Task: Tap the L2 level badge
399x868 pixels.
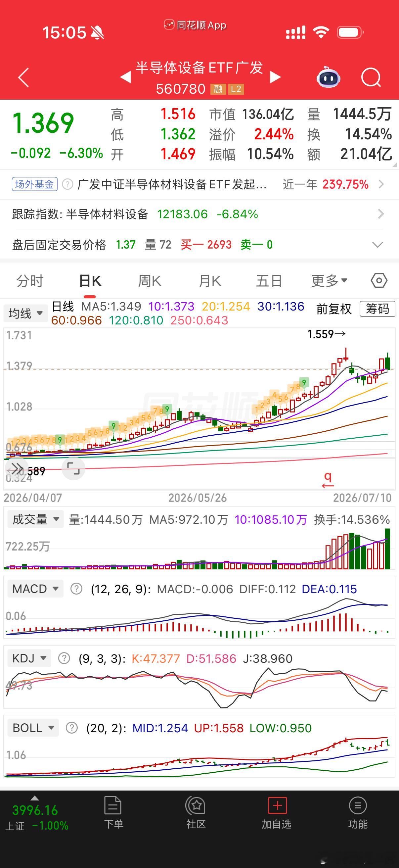Action: [236, 89]
